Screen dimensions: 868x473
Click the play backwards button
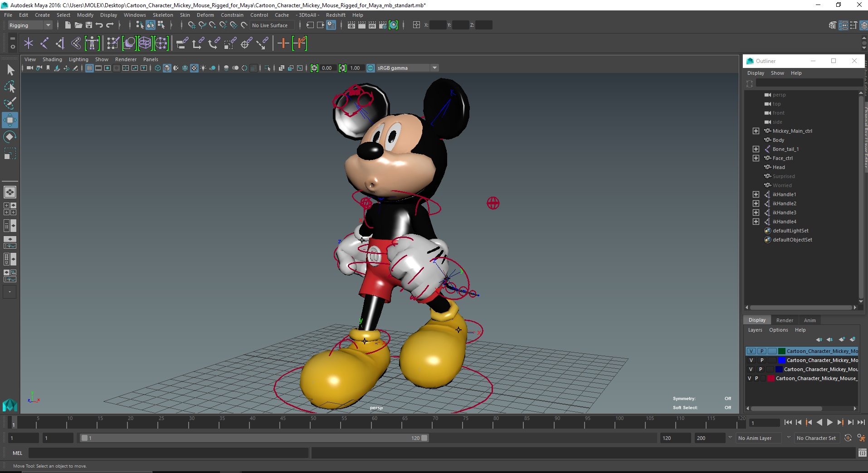819,422
